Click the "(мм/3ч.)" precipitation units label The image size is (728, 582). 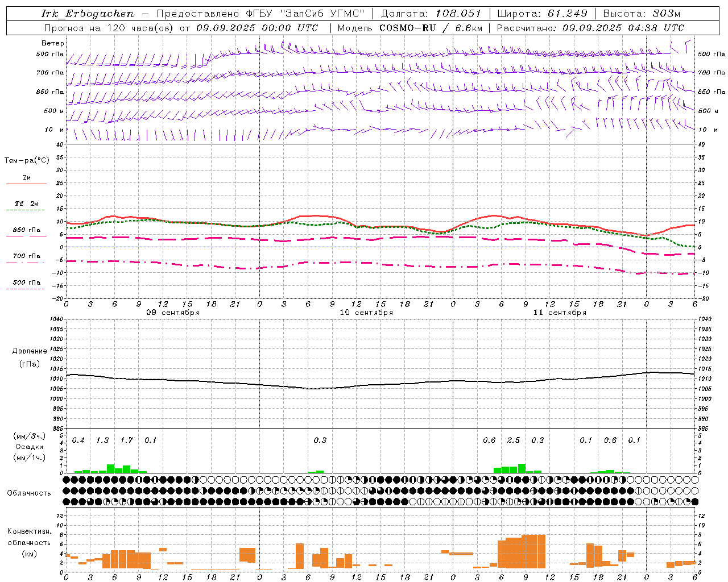tap(28, 436)
